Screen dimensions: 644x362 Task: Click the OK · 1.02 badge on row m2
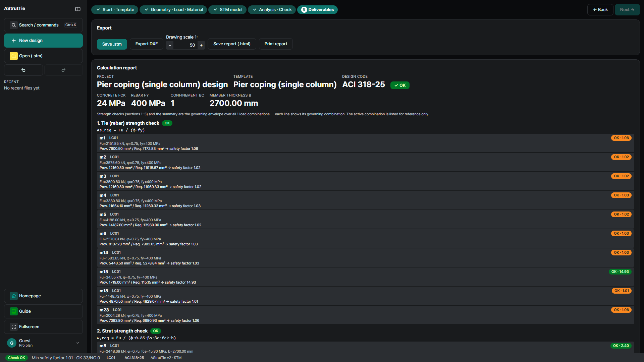pos(621,157)
